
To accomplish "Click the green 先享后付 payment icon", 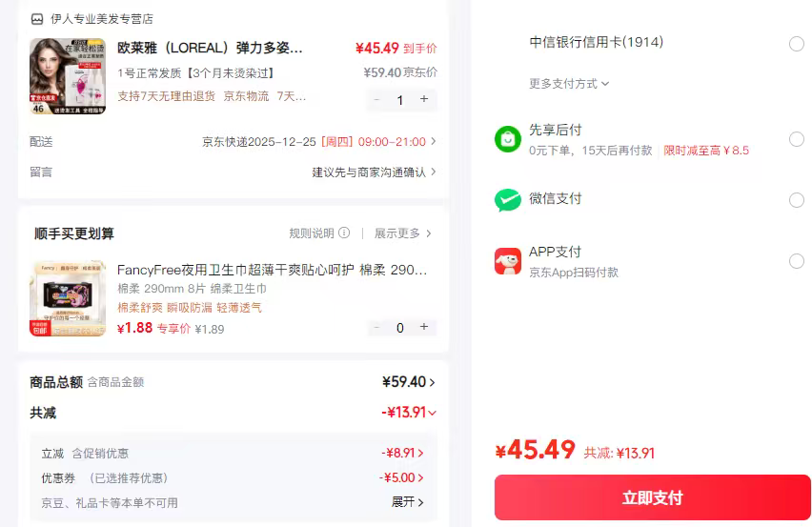I will pyautogui.click(x=508, y=139).
